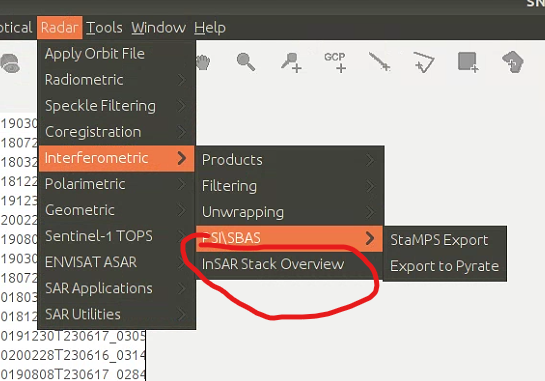Expand the Radiometric submenu

pos(116,80)
